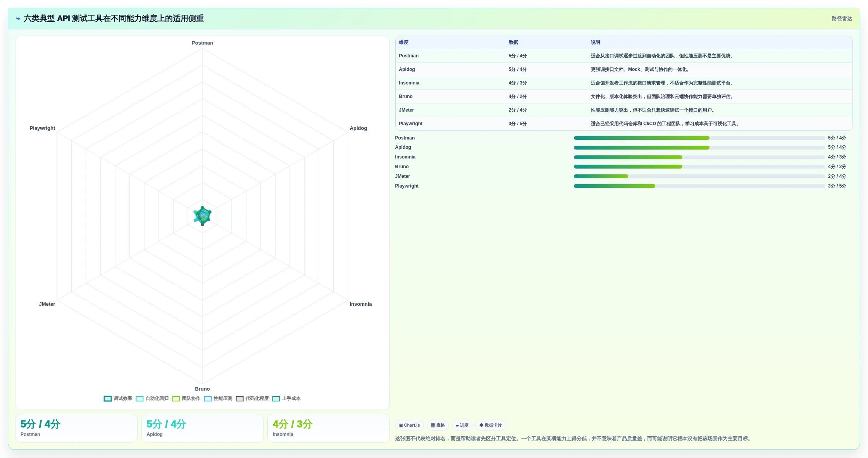Click the Apidog label in progress list
Viewport: 868px width, 458px height.
(x=403, y=147)
